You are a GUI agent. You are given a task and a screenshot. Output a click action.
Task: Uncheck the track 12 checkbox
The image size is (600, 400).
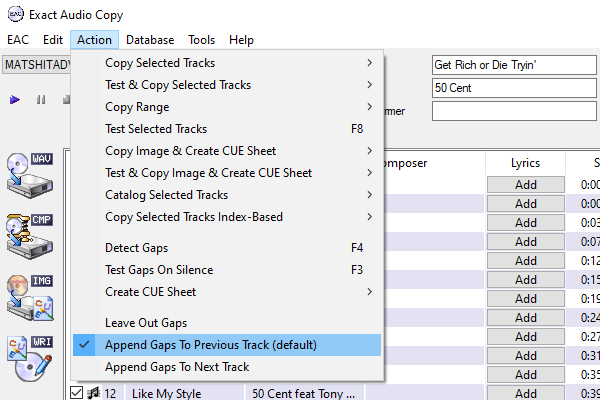click(x=76, y=393)
